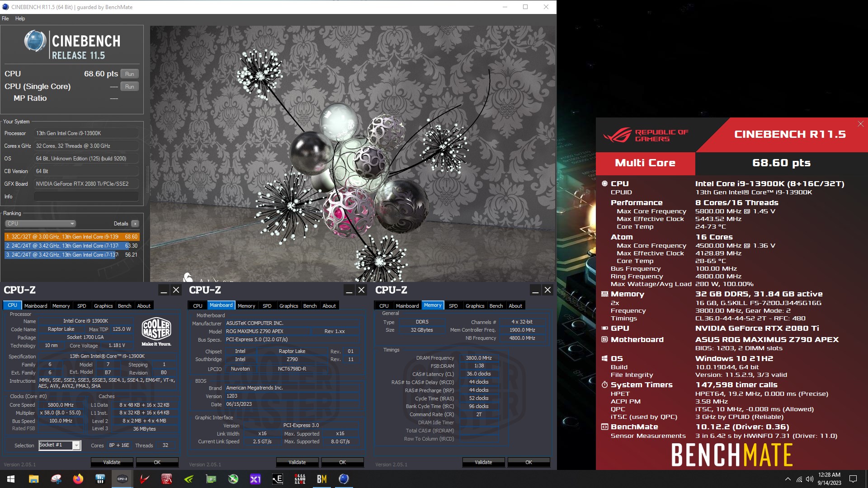The height and width of the screenshot is (488, 868).
Task: Click the DRAM Frequency value 3800.0 MHz
Action: pos(479,358)
